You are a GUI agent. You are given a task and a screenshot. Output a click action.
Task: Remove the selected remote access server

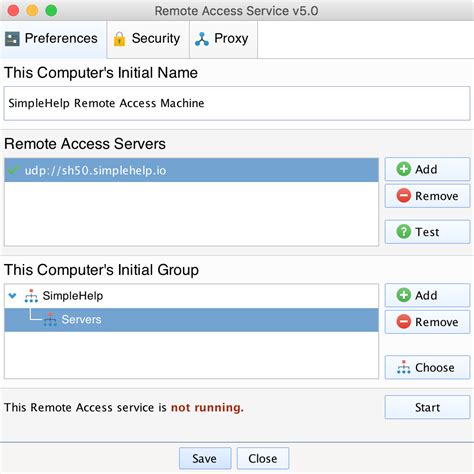[x=427, y=196]
